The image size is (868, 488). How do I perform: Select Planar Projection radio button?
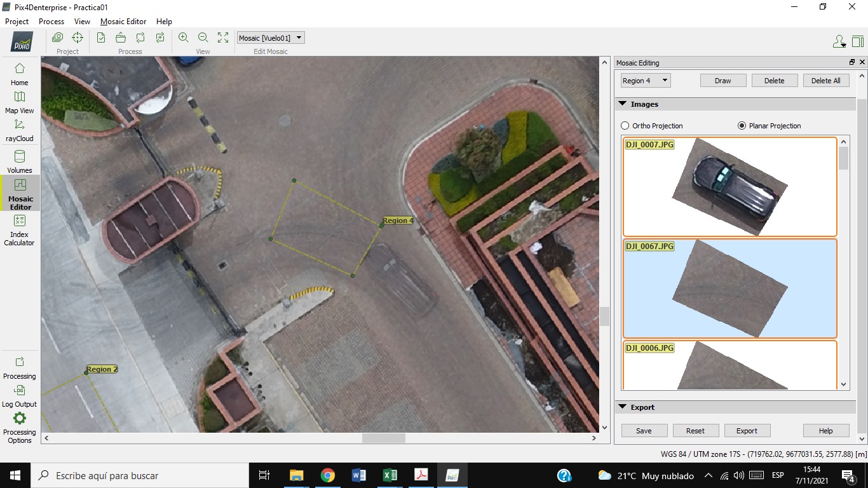pyautogui.click(x=742, y=126)
